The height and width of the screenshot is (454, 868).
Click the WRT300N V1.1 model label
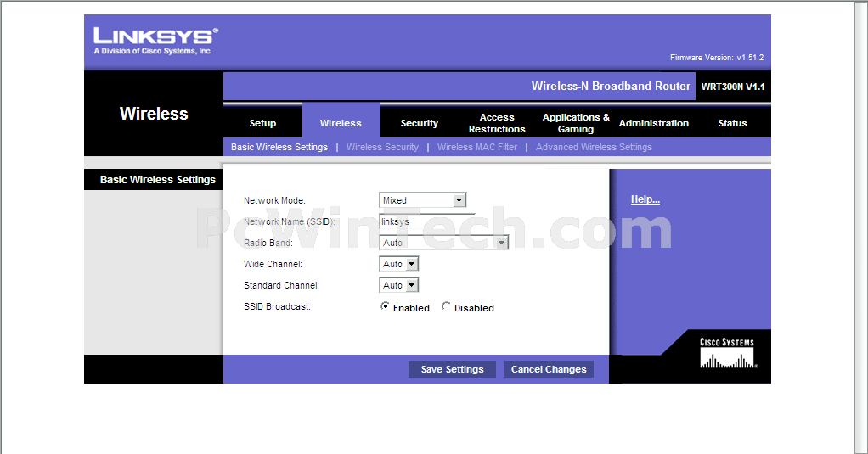733,87
